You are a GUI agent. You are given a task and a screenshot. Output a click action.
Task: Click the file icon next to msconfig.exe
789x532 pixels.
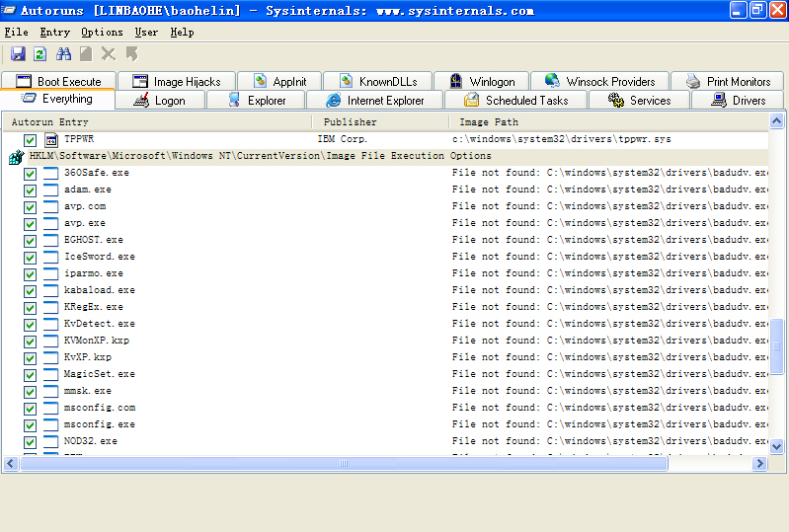[50, 424]
